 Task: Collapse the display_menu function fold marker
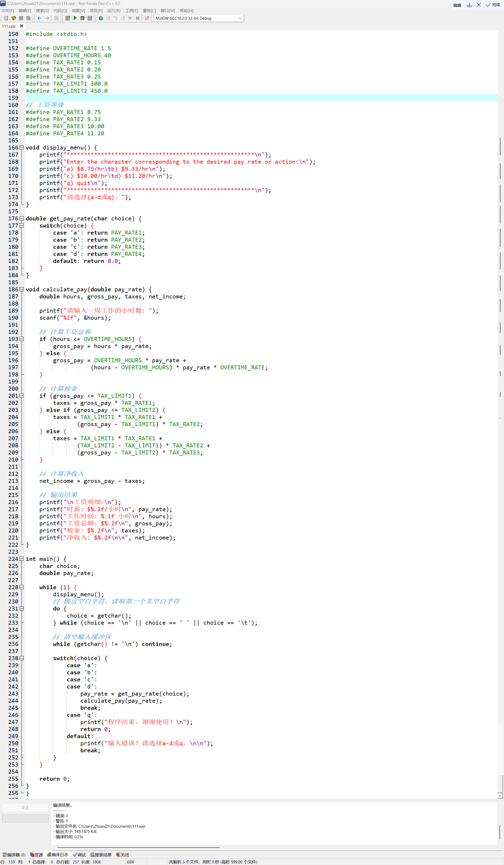coord(22,148)
